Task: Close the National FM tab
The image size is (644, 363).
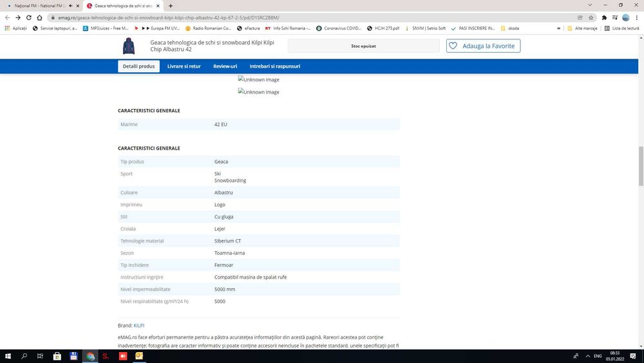Action: point(78,6)
